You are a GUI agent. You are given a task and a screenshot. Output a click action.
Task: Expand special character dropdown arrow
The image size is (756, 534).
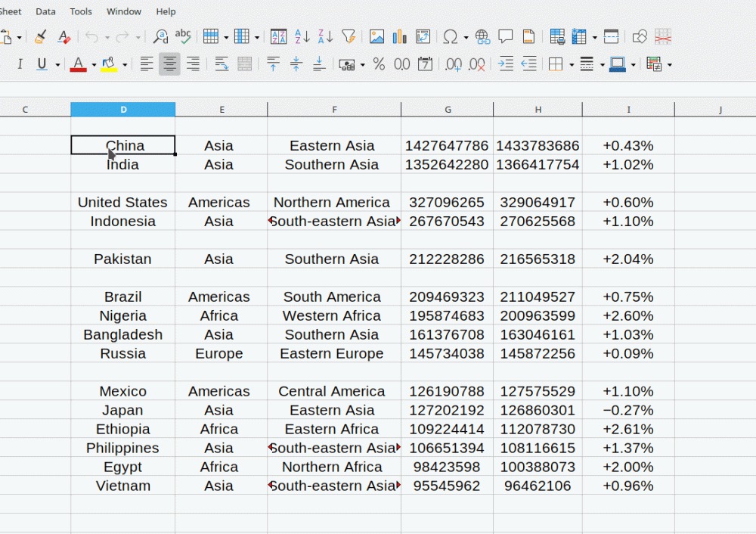pyautogui.click(x=466, y=37)
